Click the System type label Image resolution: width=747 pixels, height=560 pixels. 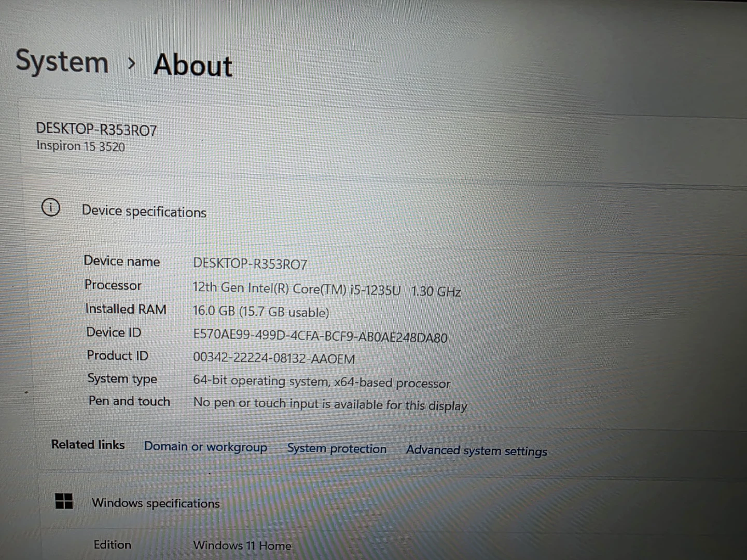click(x=122, y=379)
